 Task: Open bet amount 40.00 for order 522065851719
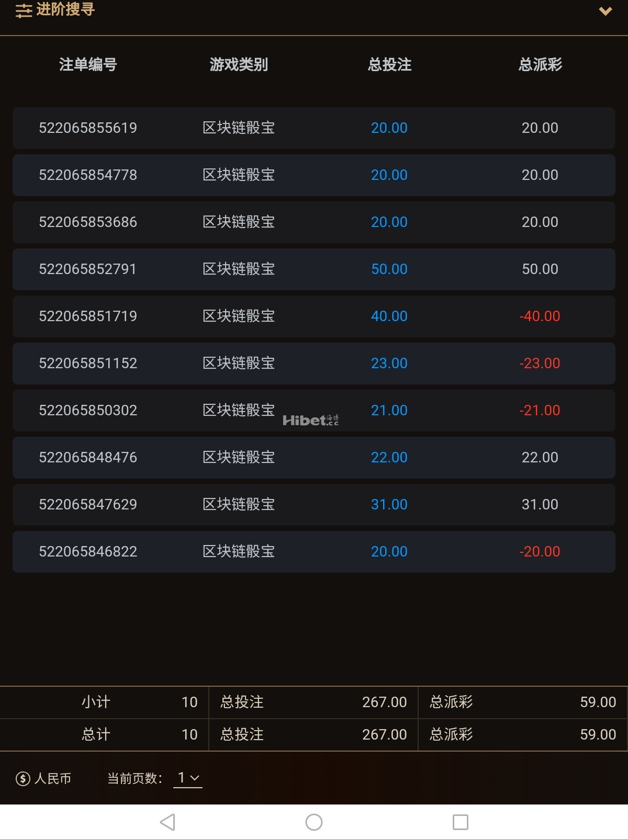click(x=389, y=316)
